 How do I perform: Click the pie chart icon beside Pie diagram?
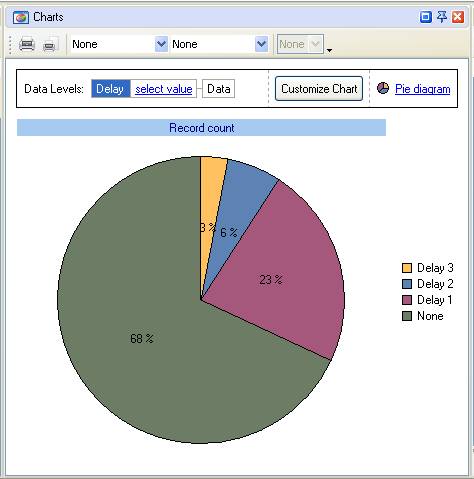[x=383, y=88]
